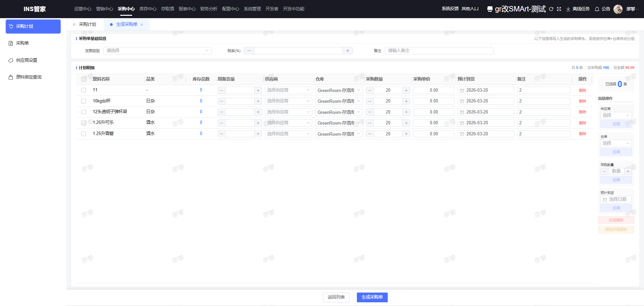Click the user avatar picture
Viewport: 644px width, 306px height.
[618, 9]
